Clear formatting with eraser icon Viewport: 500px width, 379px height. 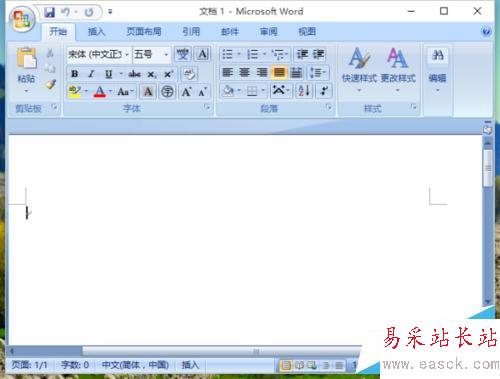[189, 74]
